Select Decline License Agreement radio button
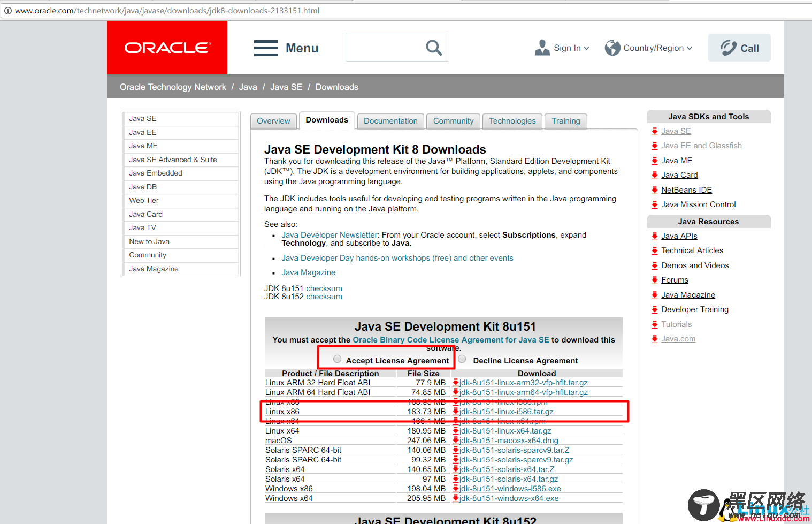812x524 pixels. pos(462,359)
